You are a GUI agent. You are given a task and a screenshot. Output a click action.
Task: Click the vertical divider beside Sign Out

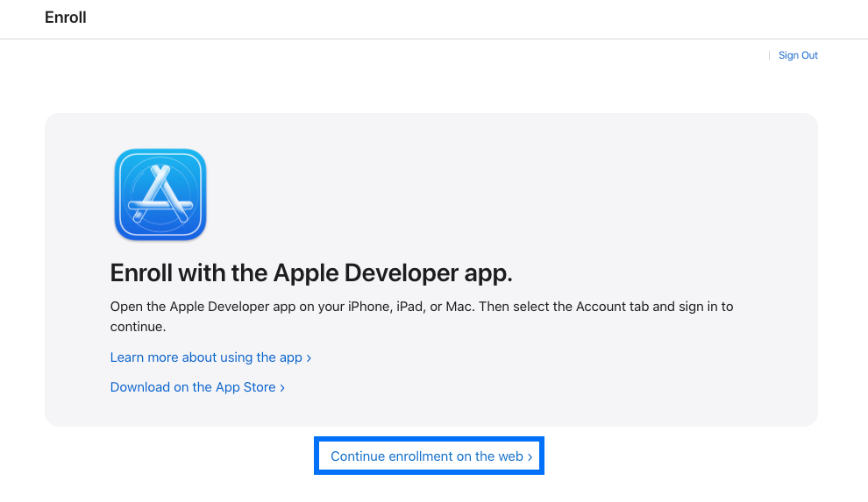click(x=769, y=55)
